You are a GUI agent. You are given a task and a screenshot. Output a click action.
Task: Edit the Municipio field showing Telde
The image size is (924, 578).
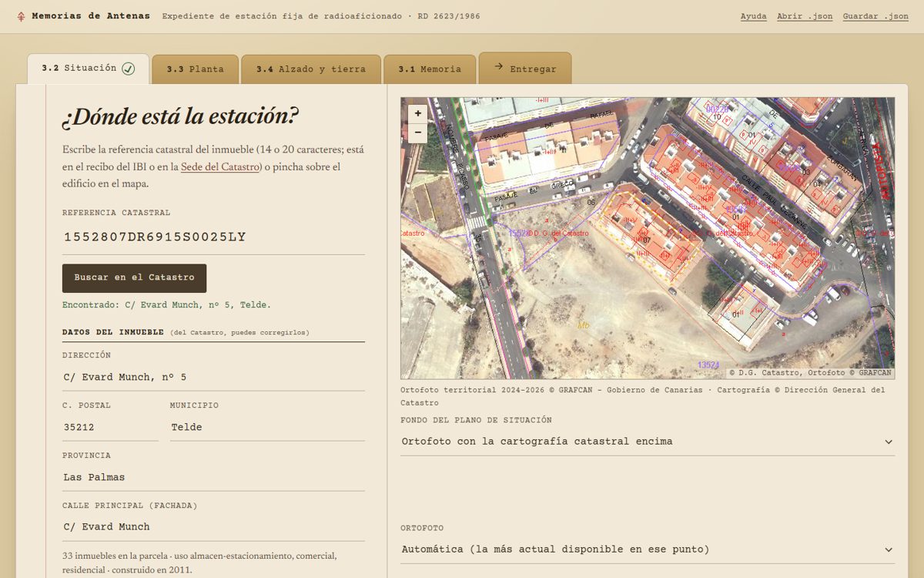(x=267, y=427)
